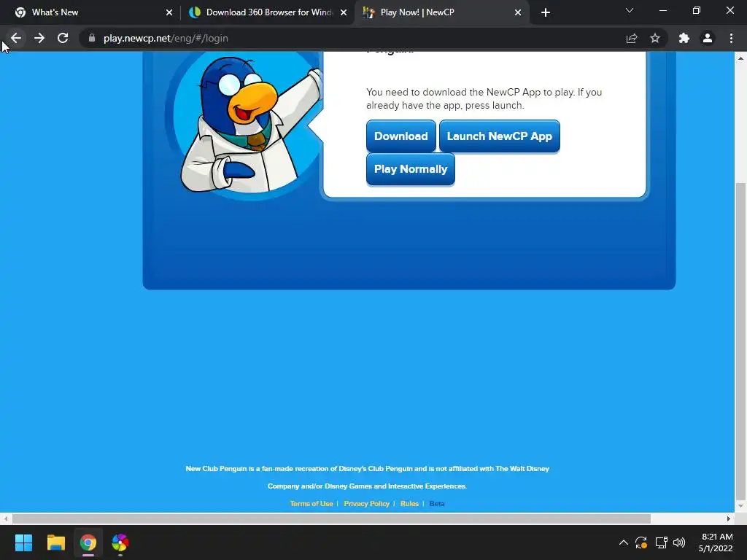Share this page icon
Viewport: 747px width, 560px height.
[x=632, y=38]
